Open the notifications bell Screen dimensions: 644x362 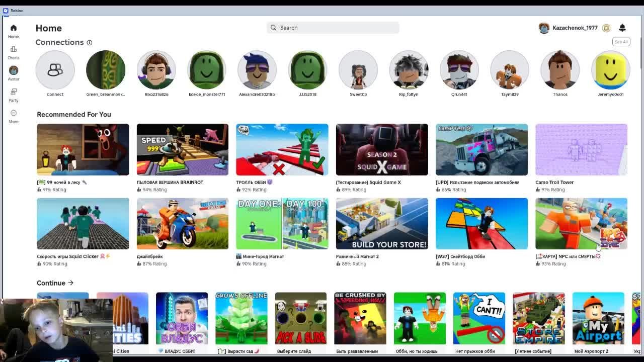click(622, 28)
